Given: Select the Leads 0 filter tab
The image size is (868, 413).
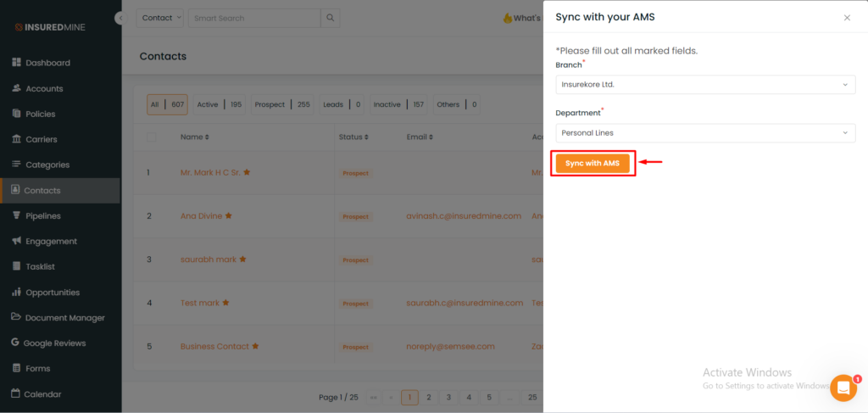Looking at the screenshot, I should pyautogui.click(x=342, y=104).
